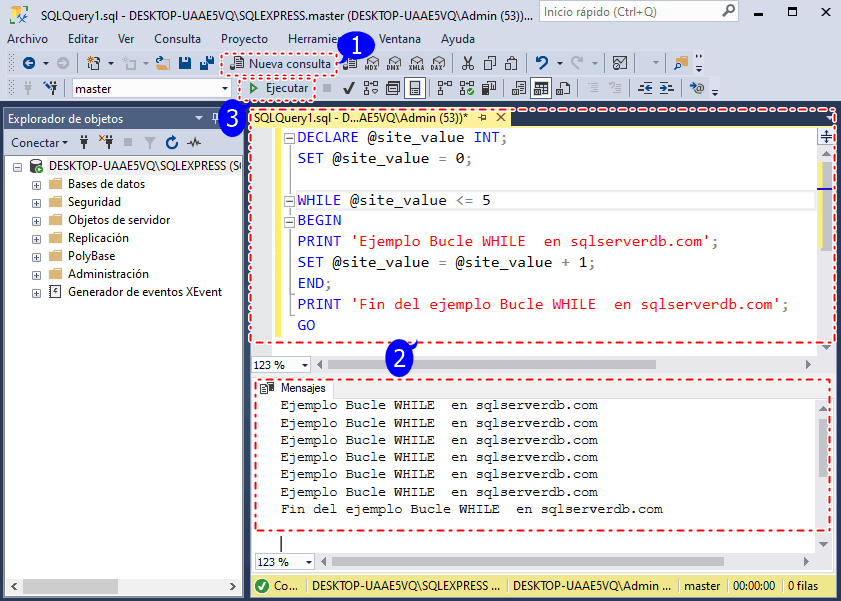Undo the last action
This screenshot has height=601, width=841.
[542, 63]
